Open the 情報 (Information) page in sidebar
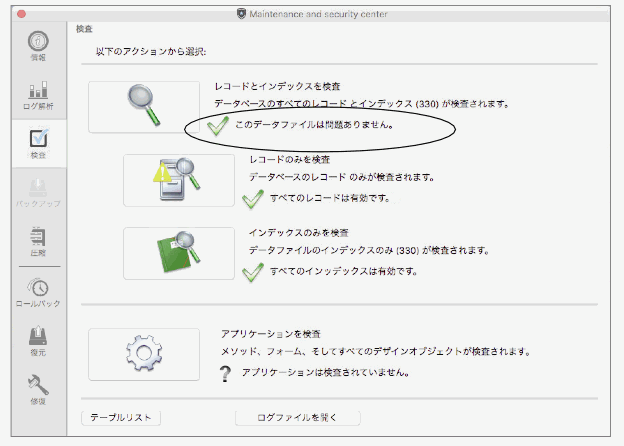Viewport: 624px width, 446px height. (x=38, y=46)
